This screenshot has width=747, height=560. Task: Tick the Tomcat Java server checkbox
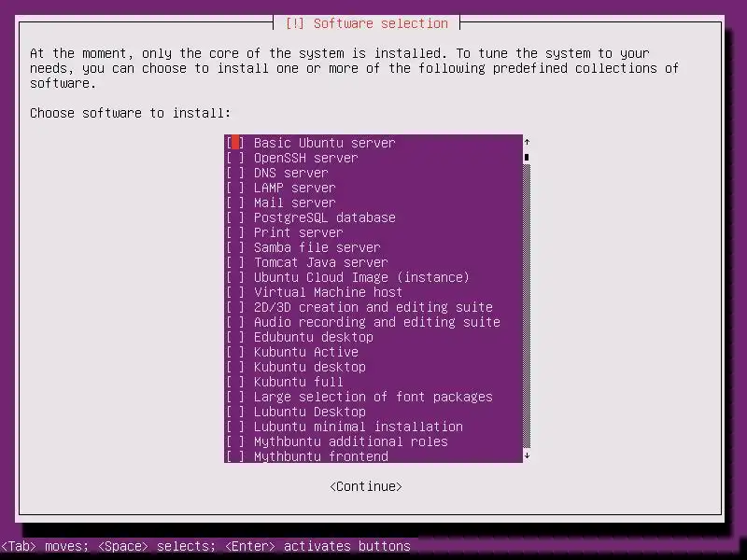click(x=235, y=262)
